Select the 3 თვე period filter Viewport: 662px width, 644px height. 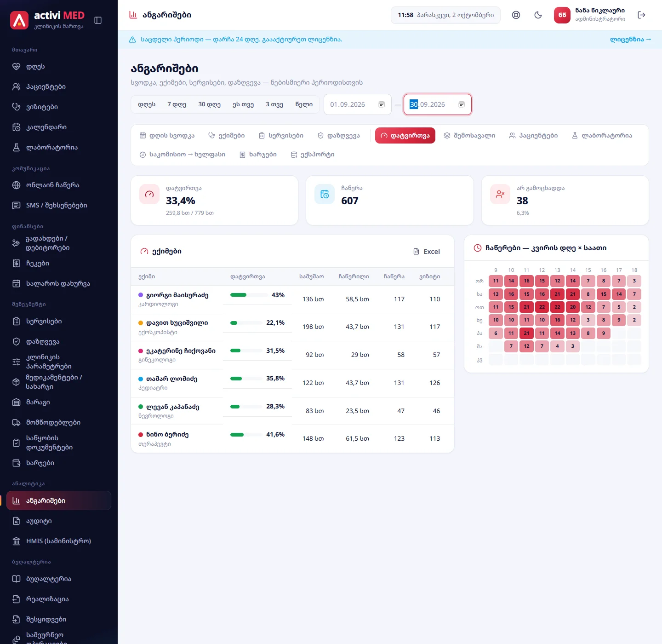coord(274,104)
